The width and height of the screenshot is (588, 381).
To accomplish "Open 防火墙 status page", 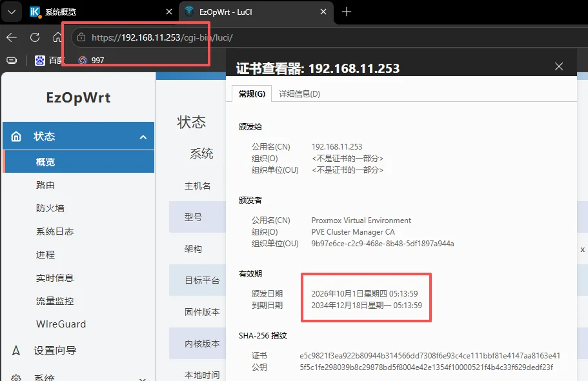I will click(50, 208).
